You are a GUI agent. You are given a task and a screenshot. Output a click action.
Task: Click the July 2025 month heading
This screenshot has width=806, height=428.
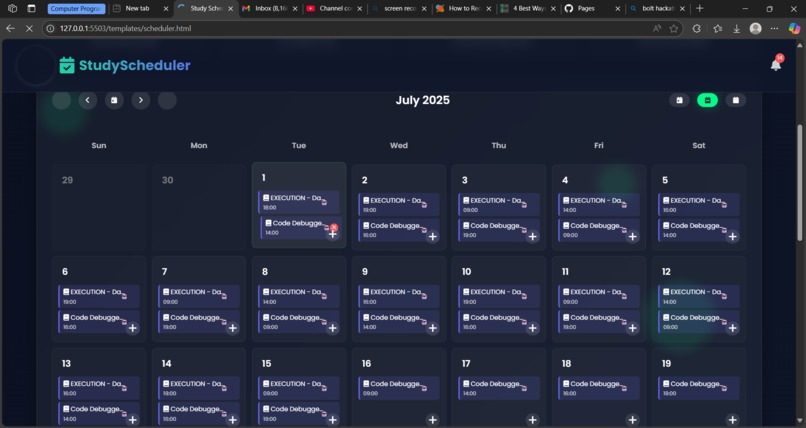(x=423, y=100)
